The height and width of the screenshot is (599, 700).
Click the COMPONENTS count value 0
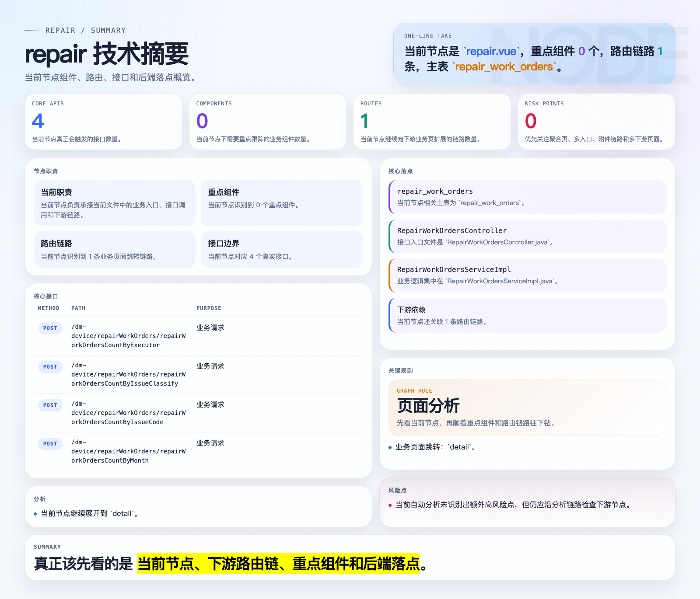tap(202, 121)
